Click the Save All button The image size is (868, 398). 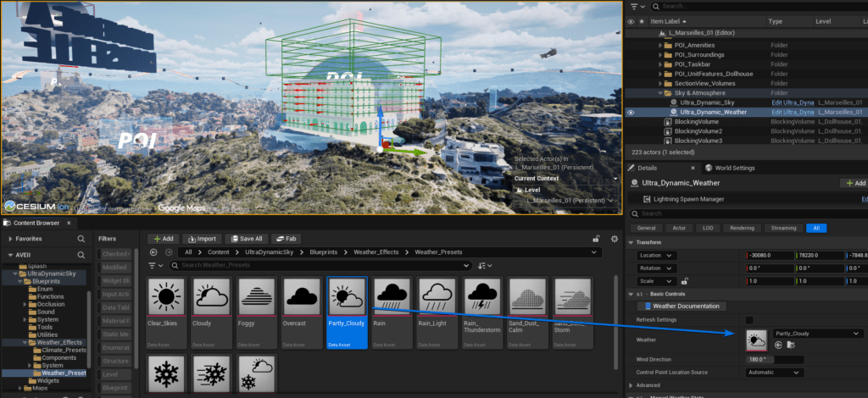point(248,239)
